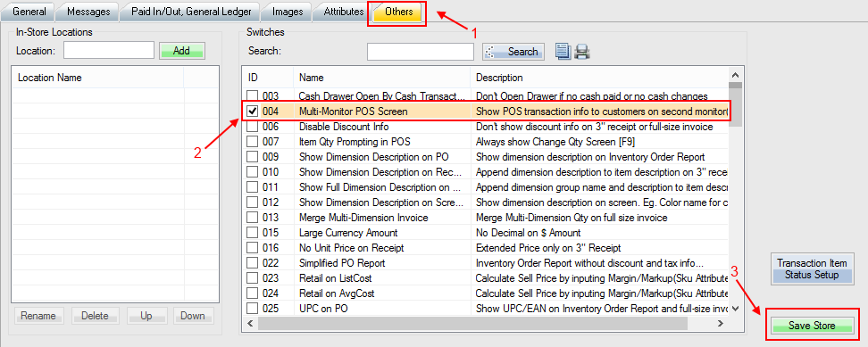This screenshot has width=868, height=347.
Task: Check switch 007 Item Qty Prompting
Action: pos(253,142)
